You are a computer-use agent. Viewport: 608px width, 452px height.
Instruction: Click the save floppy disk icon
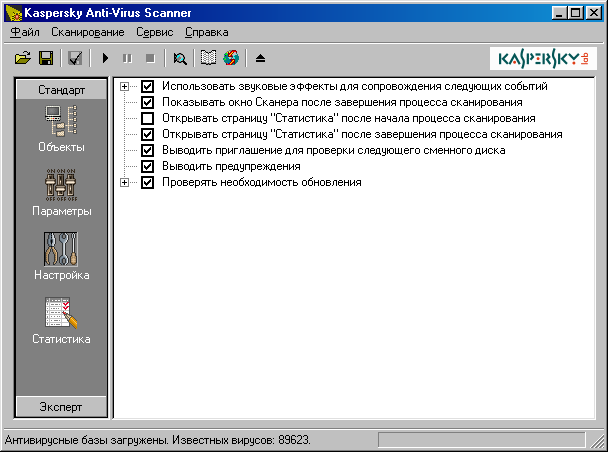(x=46, y=59)
